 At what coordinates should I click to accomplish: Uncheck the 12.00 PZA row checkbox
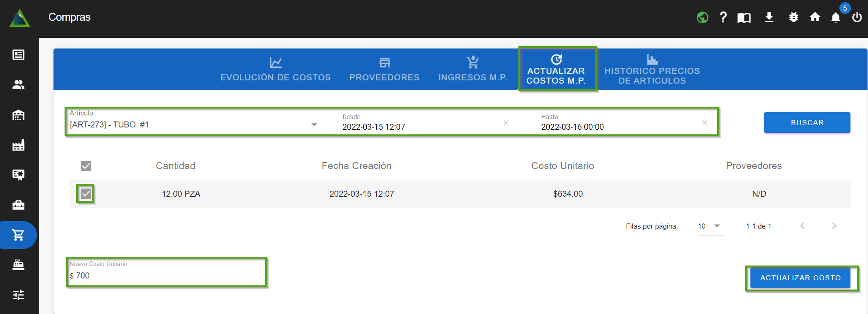coord(86,194)
